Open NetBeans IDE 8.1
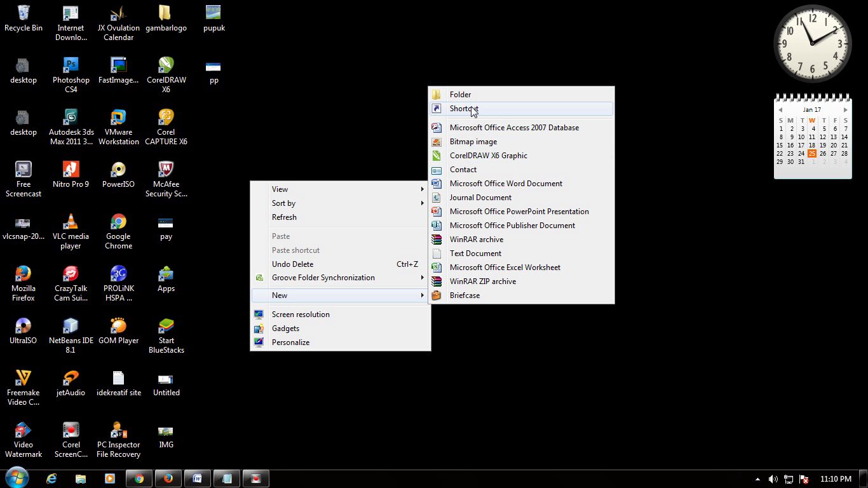This screenshot has width=868, height=488. pyautogui.click(x=71, y=326)
